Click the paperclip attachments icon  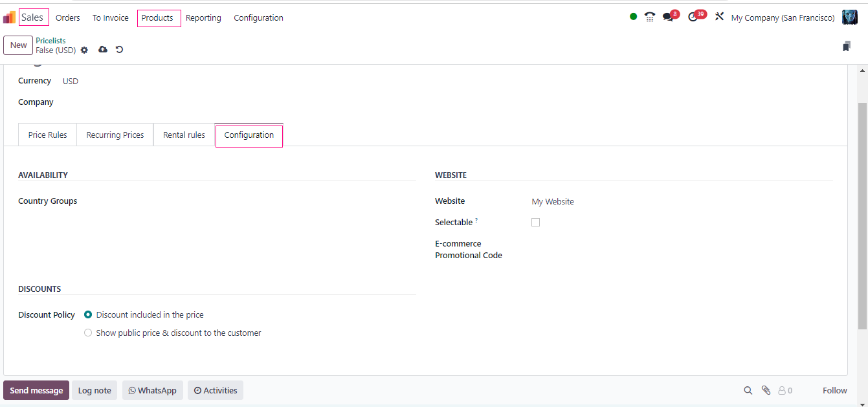coord(766,390)
